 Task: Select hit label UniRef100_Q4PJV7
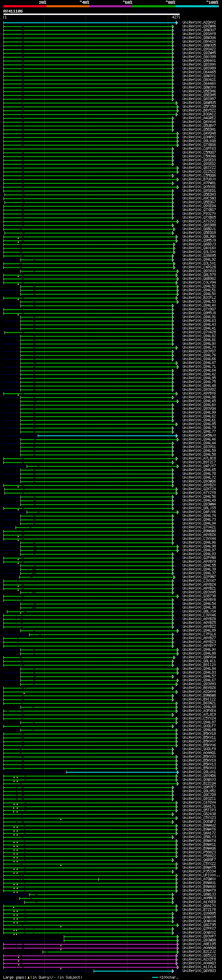pos(199,465)
